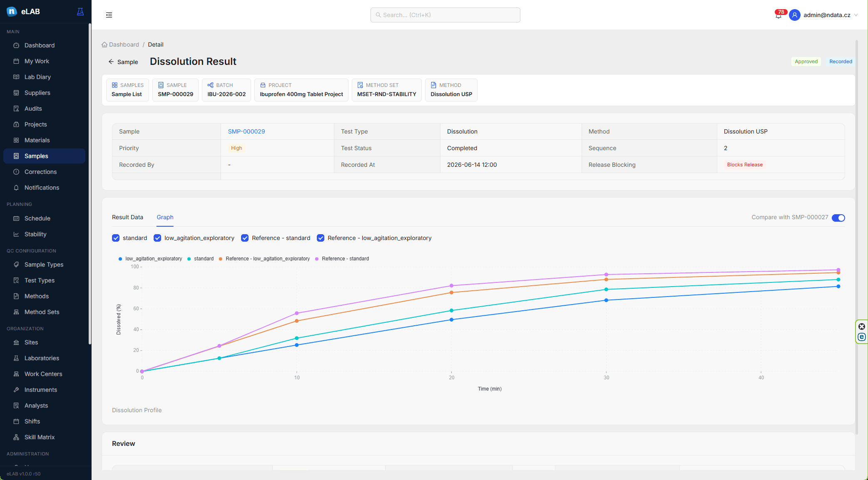The height and width of the screenshot is (480, 868).
Task: Open the Stability icon
Action: tap(16, 234)
